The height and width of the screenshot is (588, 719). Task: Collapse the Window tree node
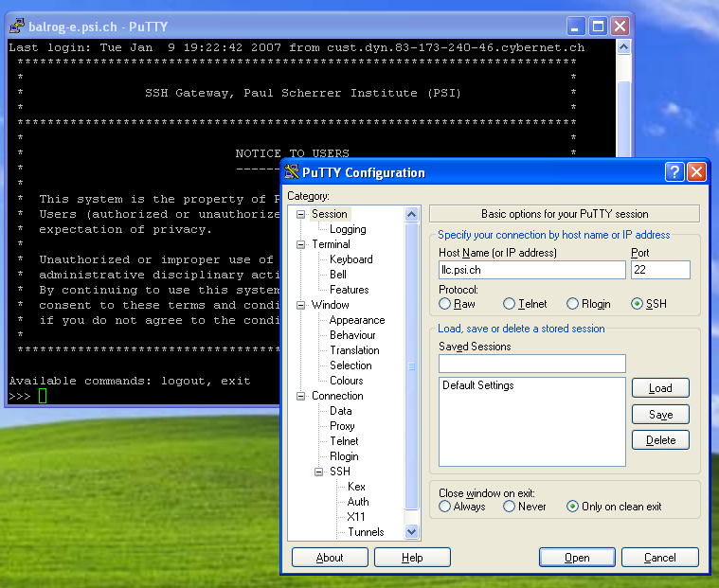(301, 305)
